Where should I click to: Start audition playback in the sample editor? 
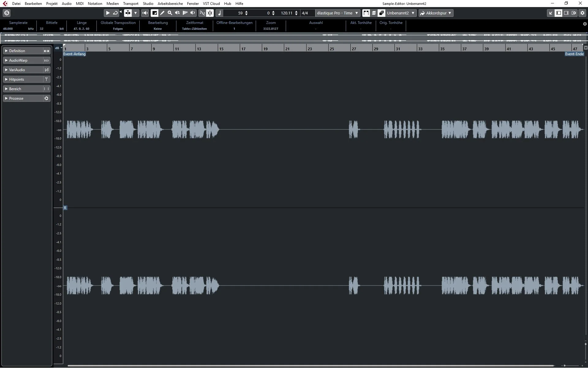tap(108, 13)
